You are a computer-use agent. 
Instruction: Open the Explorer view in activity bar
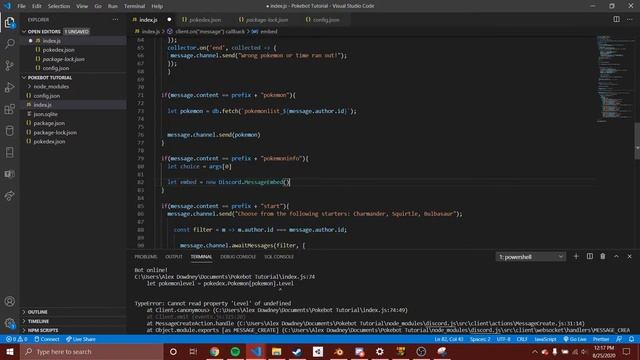coord(9,22)
